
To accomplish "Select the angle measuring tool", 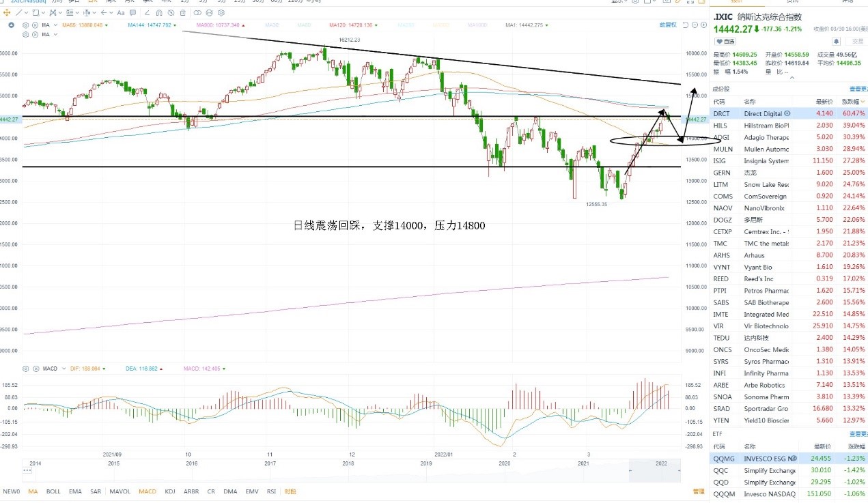I will point(147,12).
